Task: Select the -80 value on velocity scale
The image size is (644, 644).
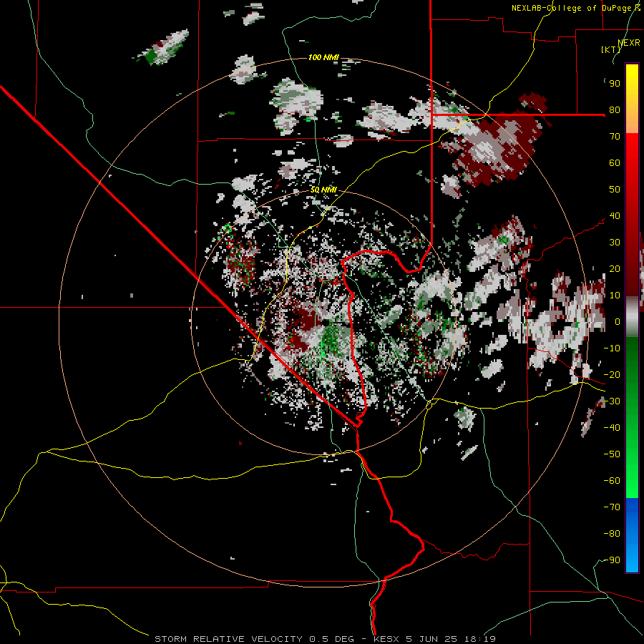Action: [x=612, y=534]
